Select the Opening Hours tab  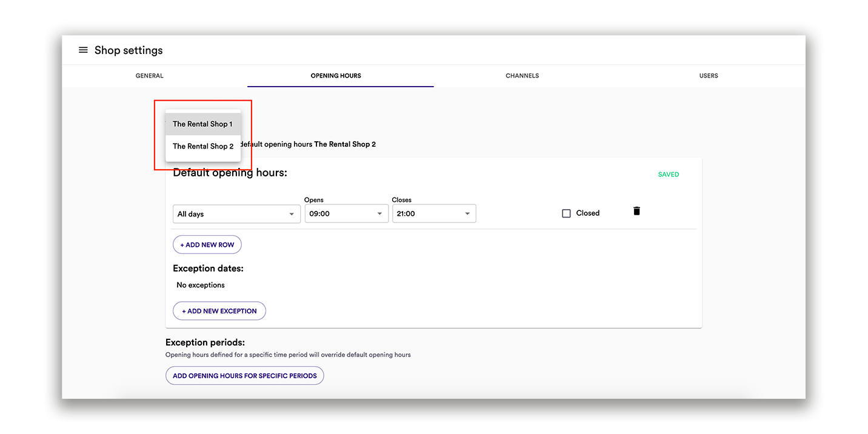336,76
